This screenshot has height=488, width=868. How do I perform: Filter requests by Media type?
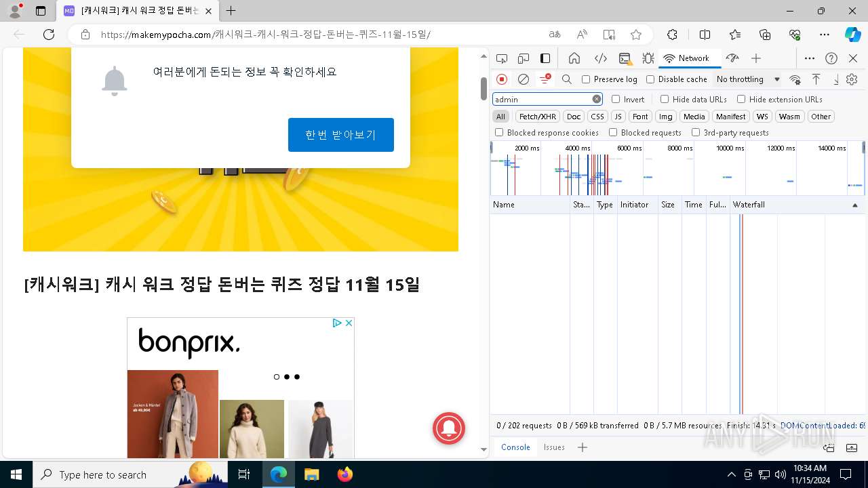(x=694, y=117)
